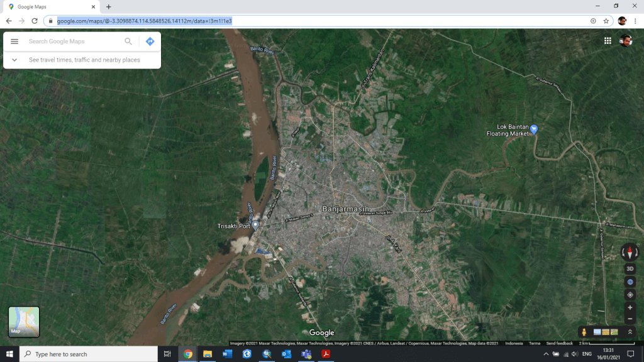Click the search magnifier icon

tap(128, 41)
